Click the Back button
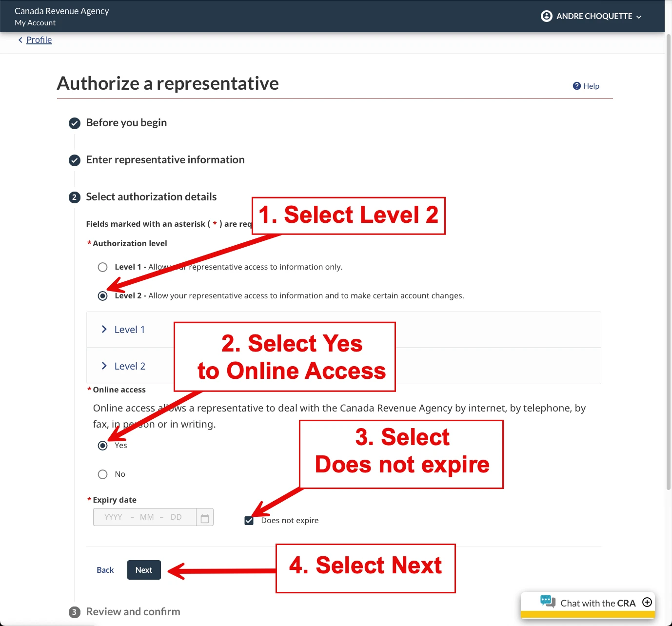The width and height of the screenshot is (672, 626). click(105, 570)
